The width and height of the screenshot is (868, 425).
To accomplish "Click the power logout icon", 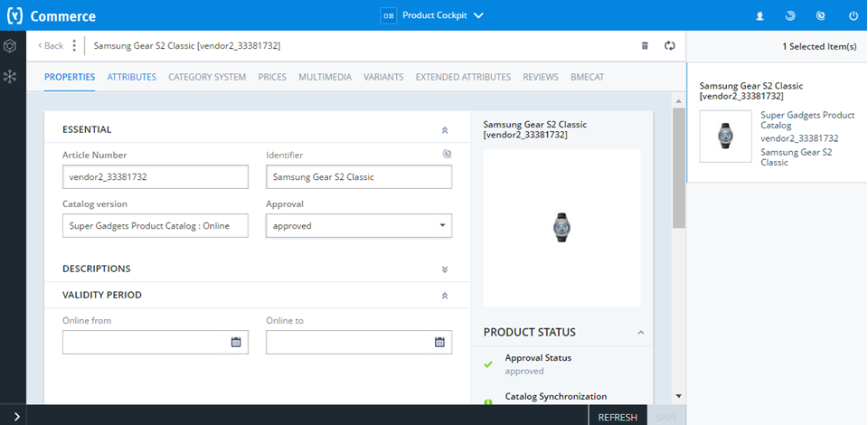I will [853, 16].
